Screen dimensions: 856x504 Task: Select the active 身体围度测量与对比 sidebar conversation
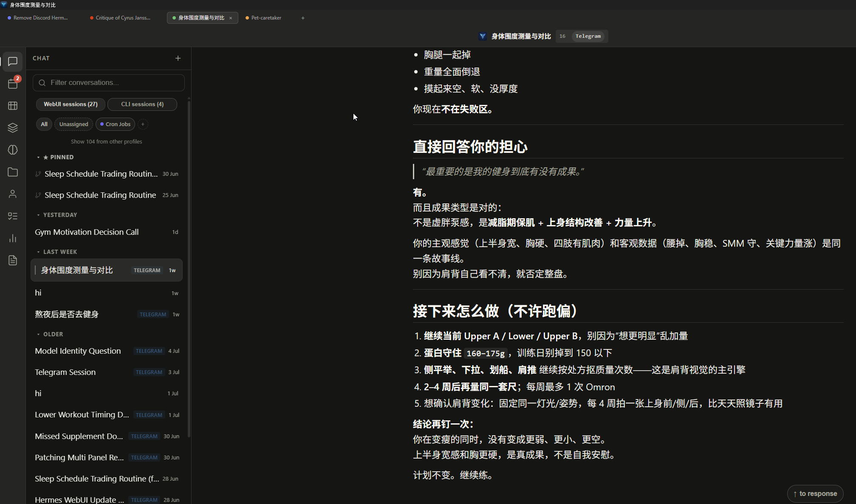pos(107,270)
